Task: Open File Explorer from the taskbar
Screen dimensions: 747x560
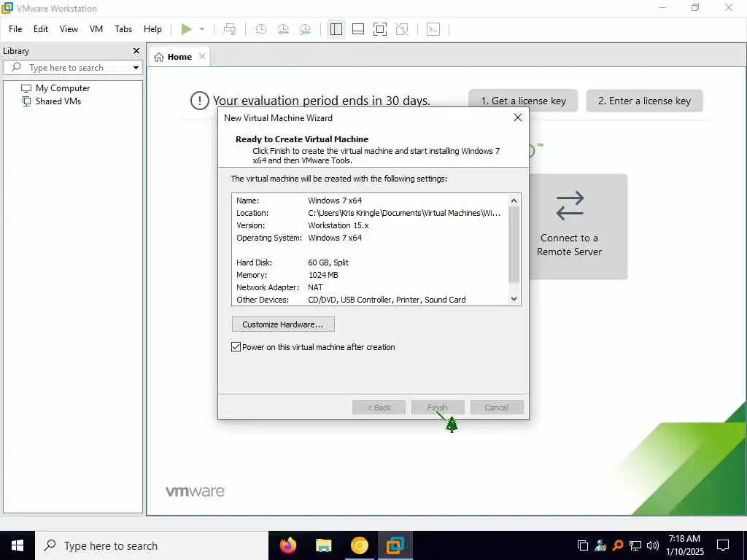Action: (x=324, y=545)
